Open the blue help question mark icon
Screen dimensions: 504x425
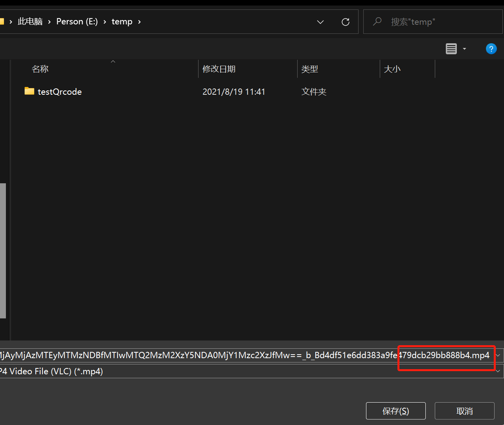(491, 49)
